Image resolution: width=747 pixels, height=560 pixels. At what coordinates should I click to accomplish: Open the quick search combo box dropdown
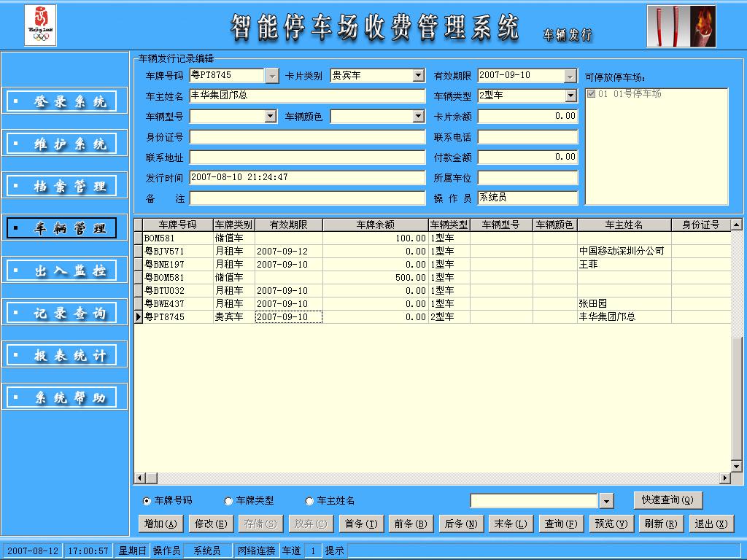pos(606,501)
